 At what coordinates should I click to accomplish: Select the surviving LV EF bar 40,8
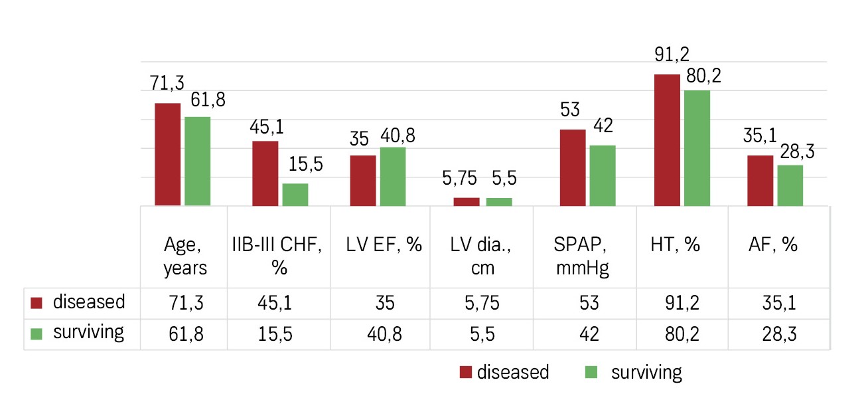(393, 176)
